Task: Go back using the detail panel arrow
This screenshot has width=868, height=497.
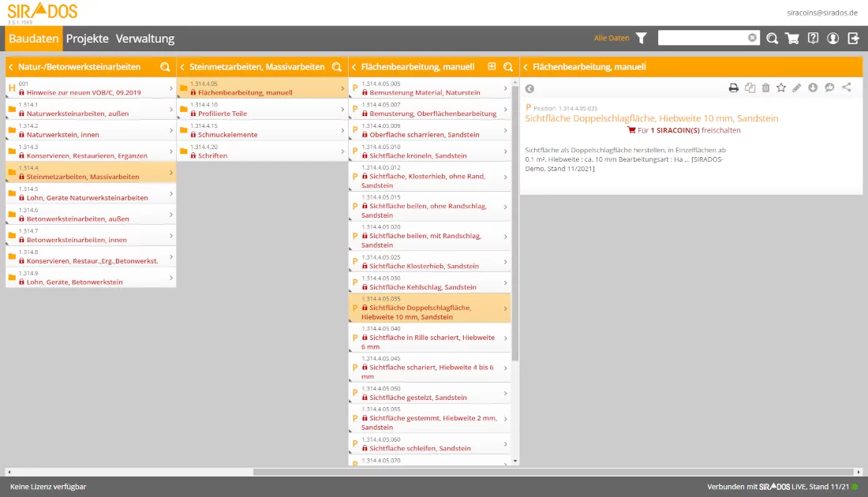Action: [529, 88]
